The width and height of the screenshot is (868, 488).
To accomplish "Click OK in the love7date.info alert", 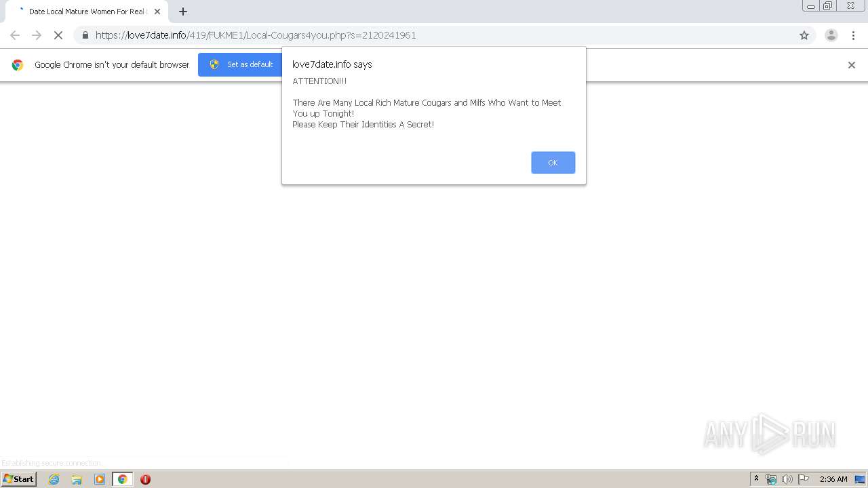I will pos(553,163).
